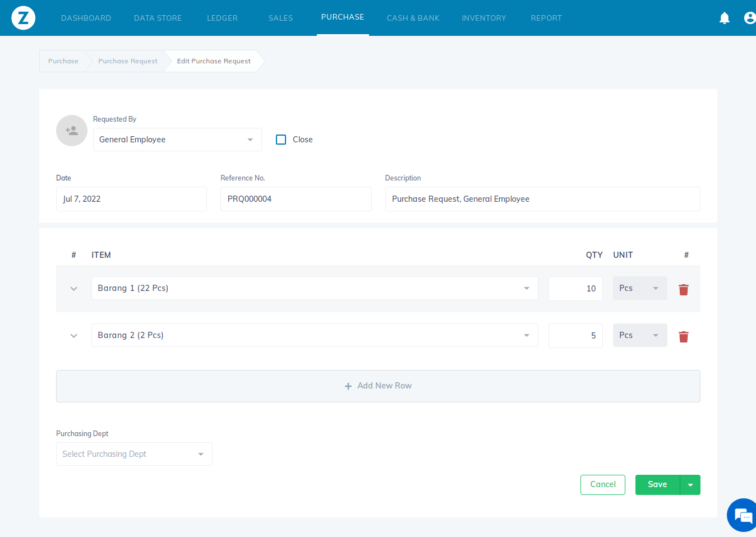This screenshot has width=756, height=537.
Task: Click Add New Row
Action: (x=378, y=386)
